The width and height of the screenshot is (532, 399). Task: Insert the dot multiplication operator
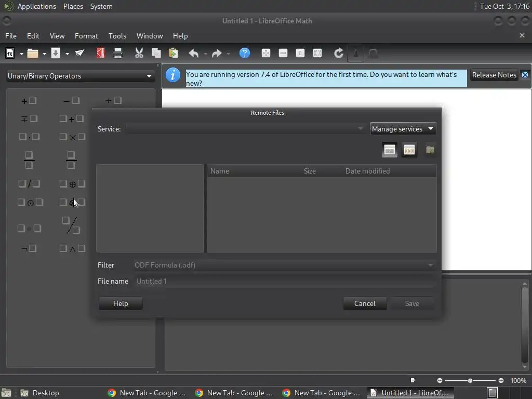(x=29, y=137)
